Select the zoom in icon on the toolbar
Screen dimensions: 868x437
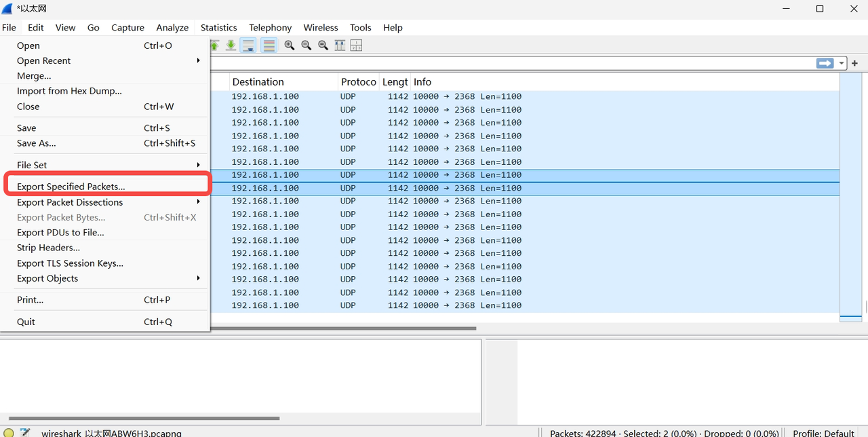[x=290, y=45]
